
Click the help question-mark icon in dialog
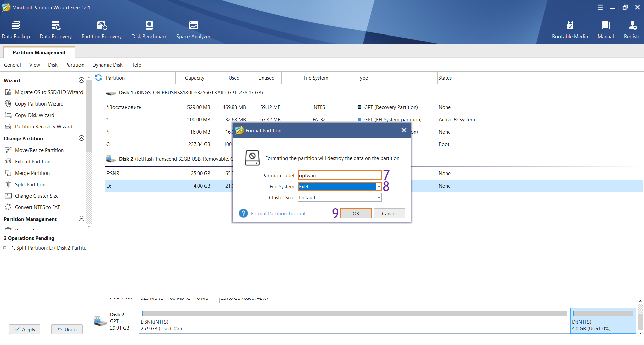pos(243,213)
